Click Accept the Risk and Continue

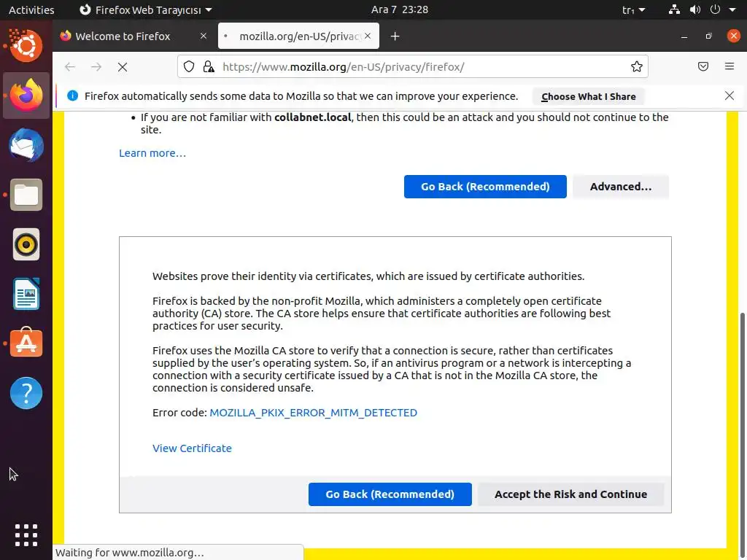[x=570, y=494]
